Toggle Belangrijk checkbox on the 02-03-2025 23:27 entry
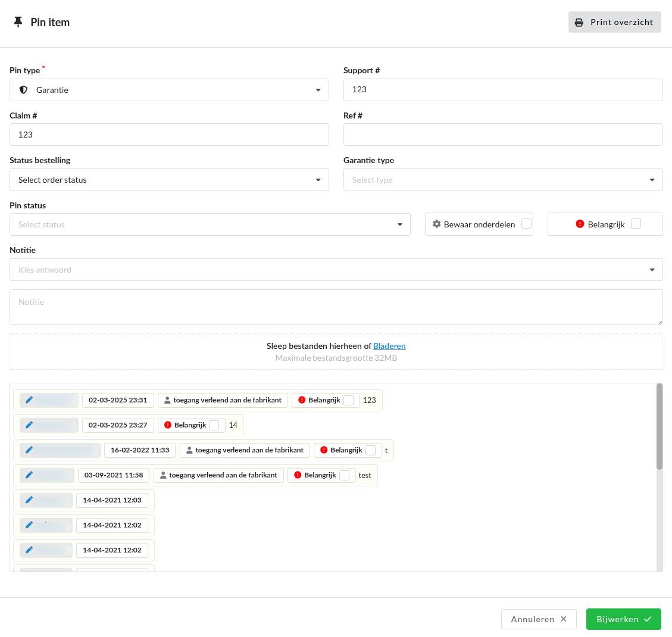 [x=214, y=425]
